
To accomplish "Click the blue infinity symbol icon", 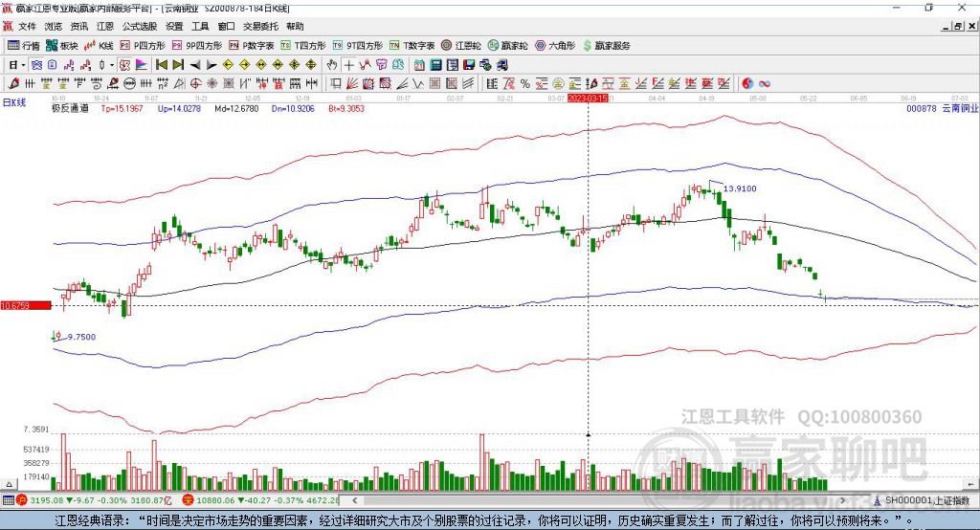I will point(765,83).
